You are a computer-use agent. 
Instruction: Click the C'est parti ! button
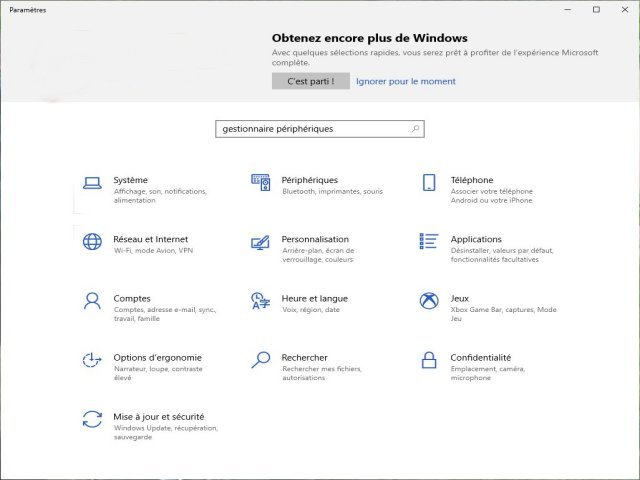click(x=311, y=81)
